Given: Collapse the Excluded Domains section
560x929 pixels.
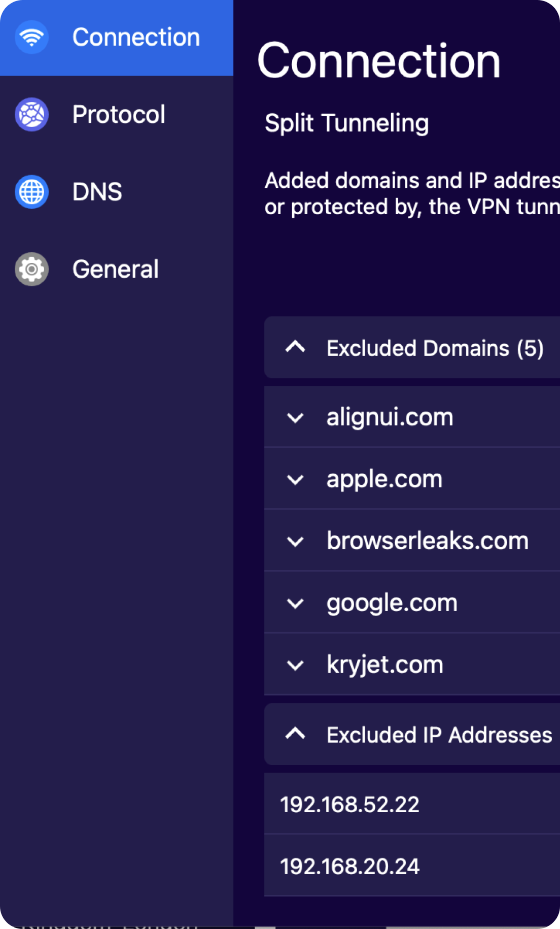Looking at the screenshot, I should pos(296,348).
